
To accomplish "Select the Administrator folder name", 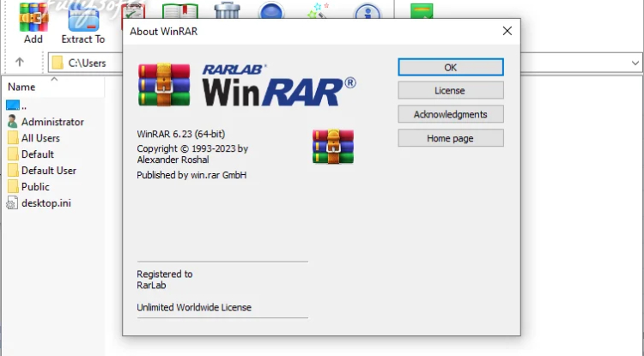I will (52, 122).
